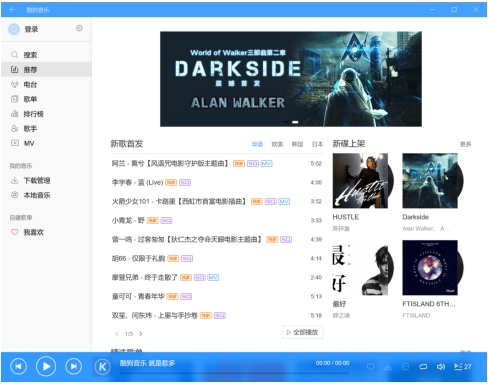Open settings gear next to login
488x384 pixels.
(x=79, y=28)
